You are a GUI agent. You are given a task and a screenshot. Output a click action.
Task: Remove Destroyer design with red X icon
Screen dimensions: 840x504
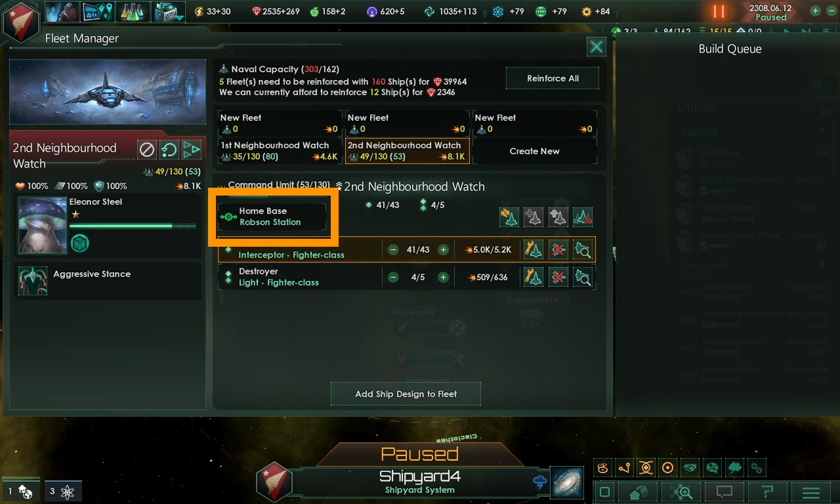click(x=558, y=277)
